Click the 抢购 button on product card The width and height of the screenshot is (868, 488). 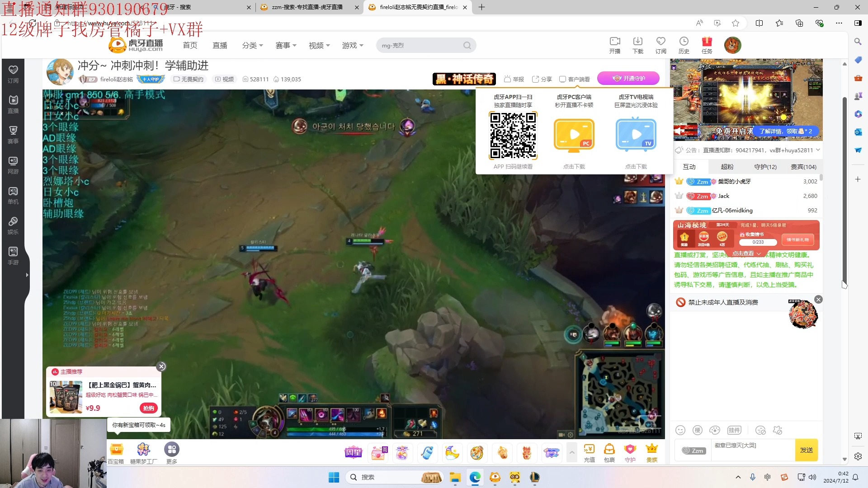pyautogui.click(x=148, y=408)
